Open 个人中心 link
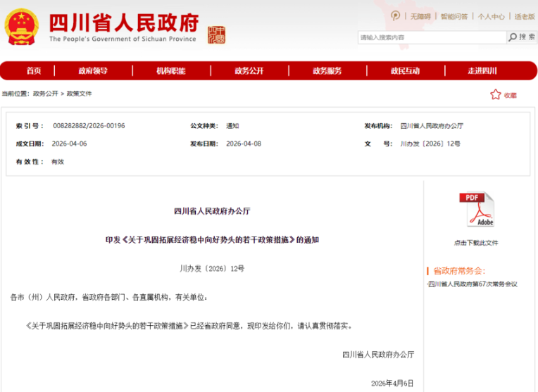Image resolution: width=538 pixels, height=392 pixels. coord(491,16)
